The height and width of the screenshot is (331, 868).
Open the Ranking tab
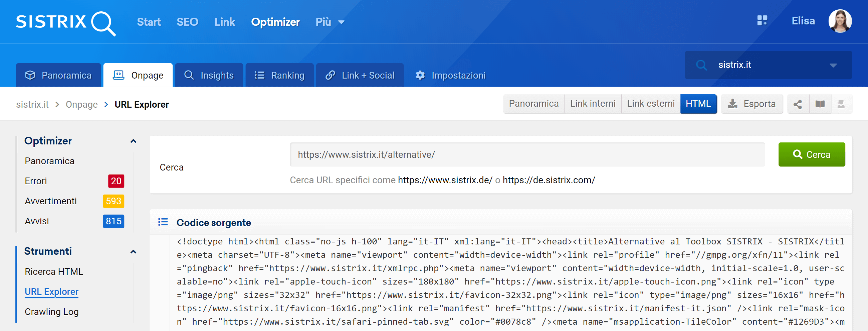point(279,75)
